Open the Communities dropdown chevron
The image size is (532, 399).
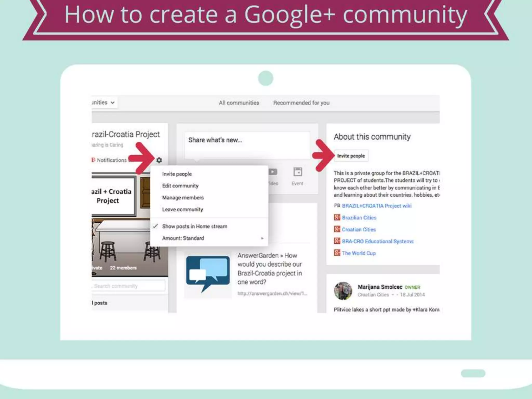(x=112, y=103)
